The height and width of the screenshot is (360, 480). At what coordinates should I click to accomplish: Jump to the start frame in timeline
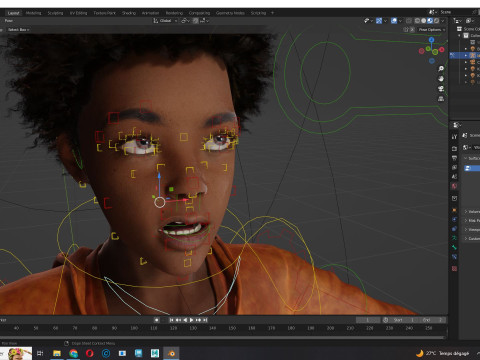tap(171, 320)
